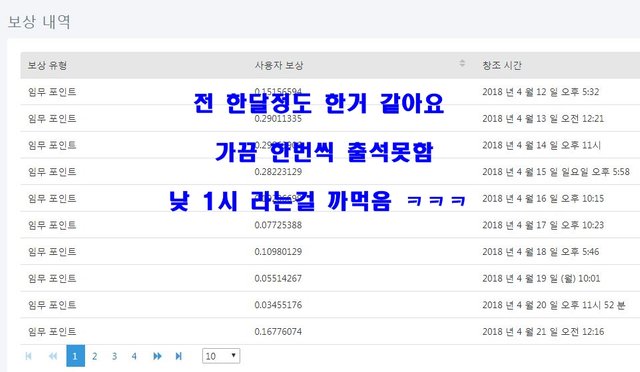Select the reward value 0.29011335
The height and width of the screenshot is (372, 640).
tap(278, 119)
